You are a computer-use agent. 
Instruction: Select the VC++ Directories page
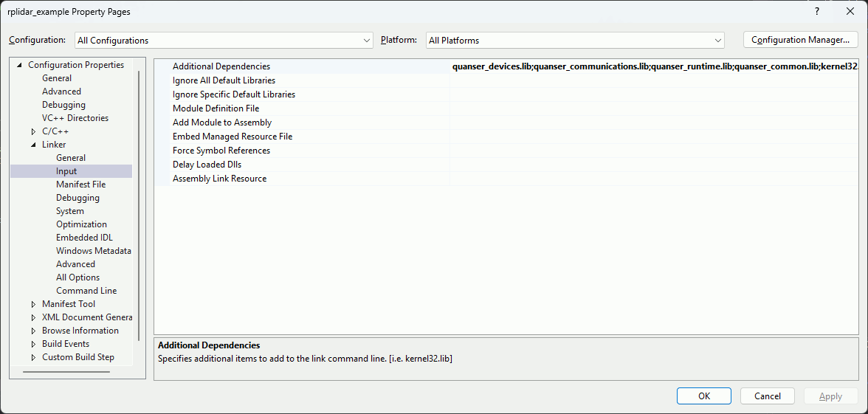(x=75, y=118)
